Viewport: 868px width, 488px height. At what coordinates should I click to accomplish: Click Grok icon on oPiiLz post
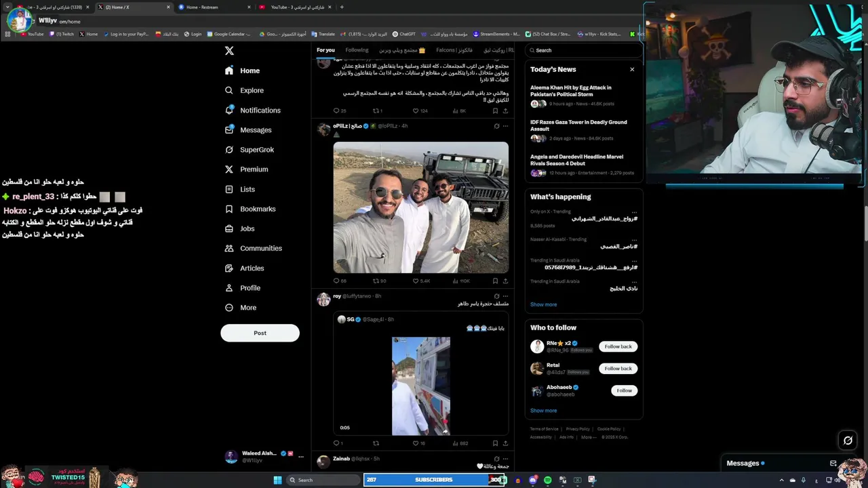[496, 126]
